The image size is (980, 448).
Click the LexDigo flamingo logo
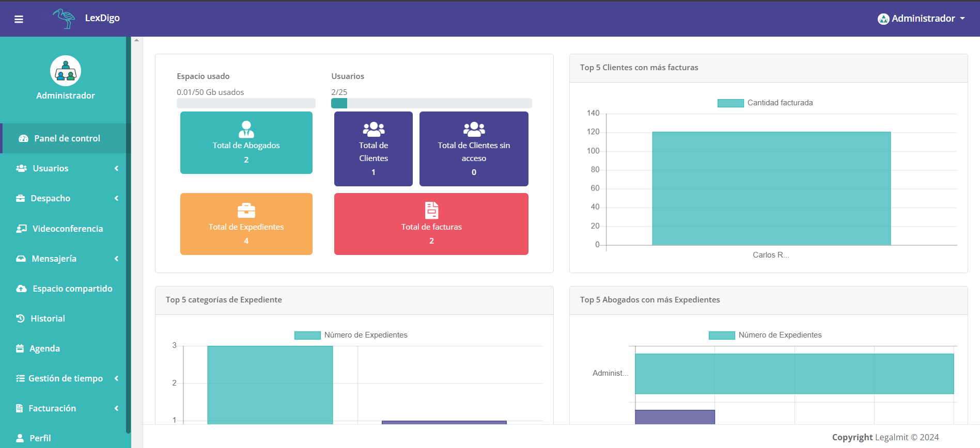pyautogui.click(x=64, y=19)
